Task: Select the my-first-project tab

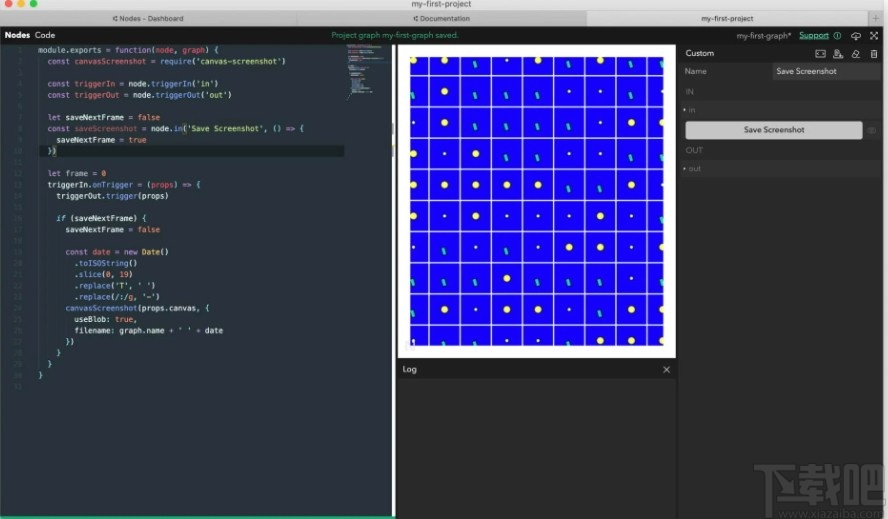Action: tap(727, 19)
